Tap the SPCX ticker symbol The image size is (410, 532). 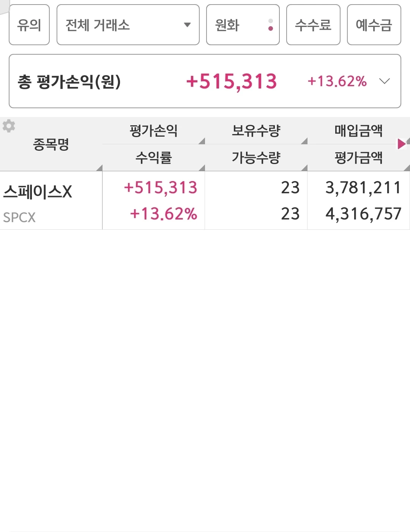(x=19, y=218)
